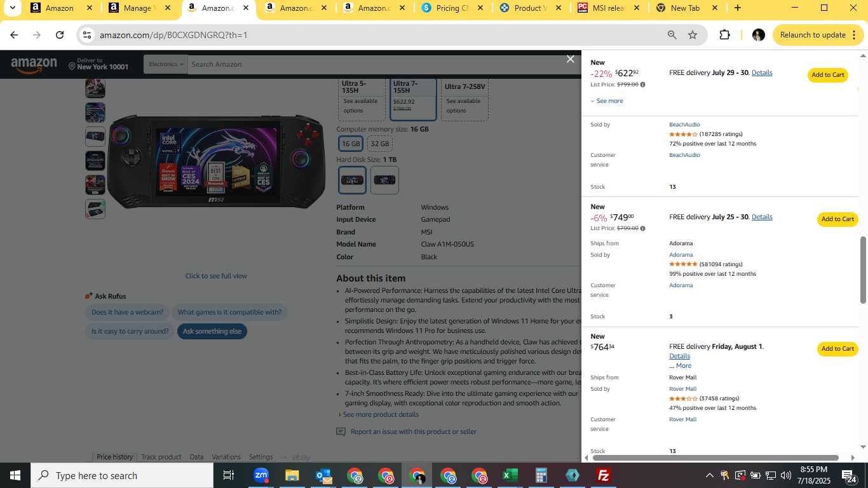The image size is (868, 488).
Task: Go back to the previous page
Action: tap(14, 35)
